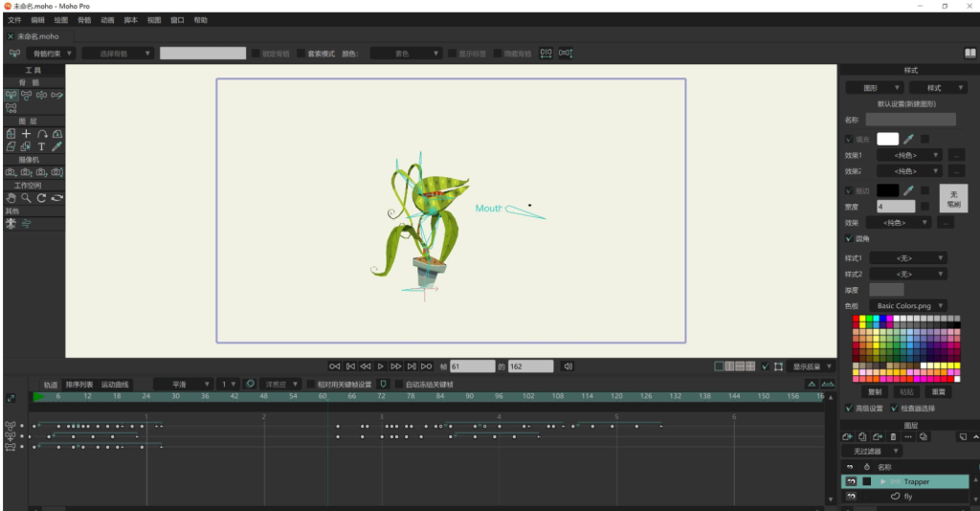
Task: Select the Track Camera tool
Action: tap(11, 172)
